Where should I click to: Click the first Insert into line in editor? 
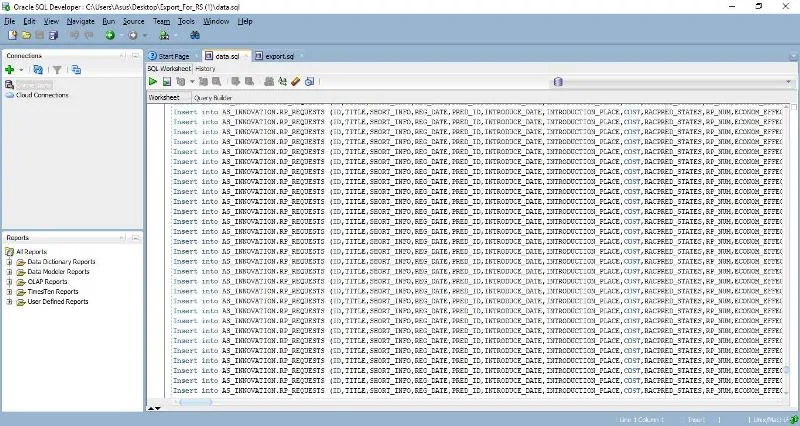(477, 112)
